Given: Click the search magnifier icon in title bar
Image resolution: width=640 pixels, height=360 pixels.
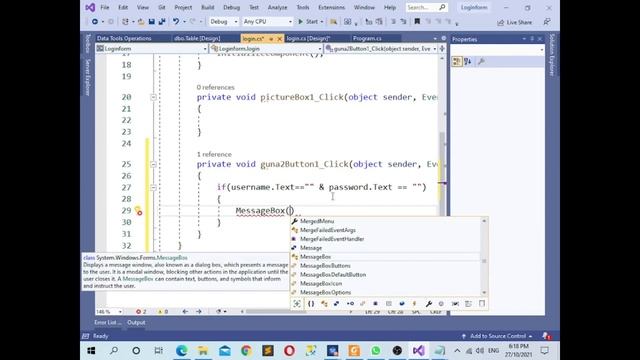Looking at the screenshot, I should [442, 7].
